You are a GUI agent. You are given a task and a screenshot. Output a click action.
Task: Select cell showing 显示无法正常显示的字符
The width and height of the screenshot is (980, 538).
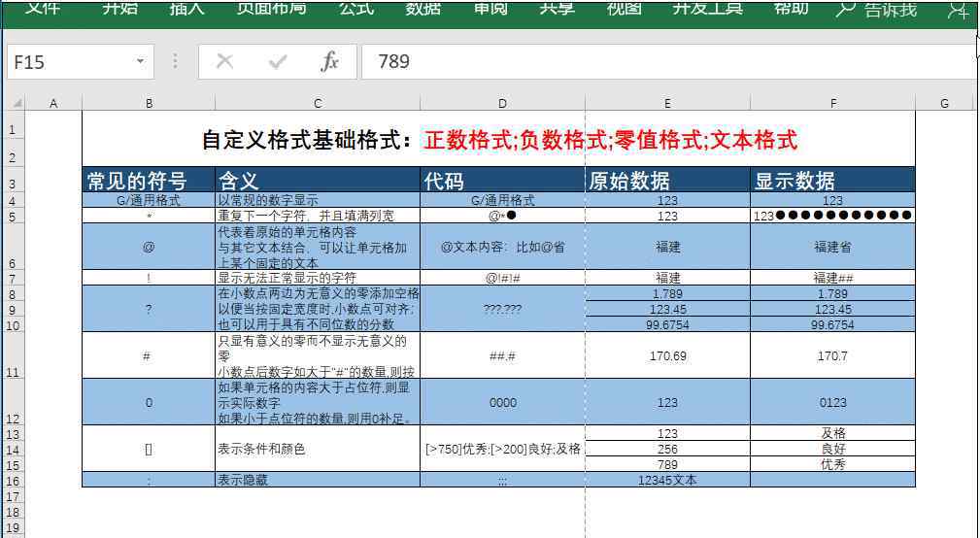318,278
